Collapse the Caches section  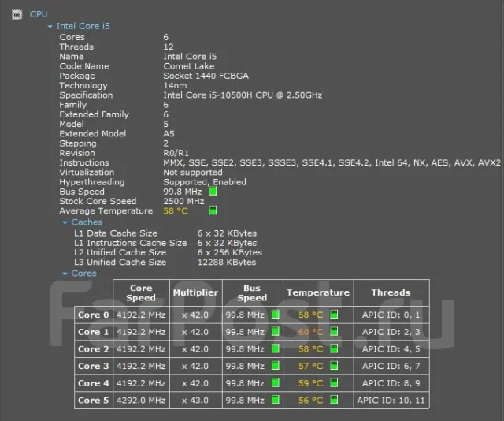coord(65,222)
